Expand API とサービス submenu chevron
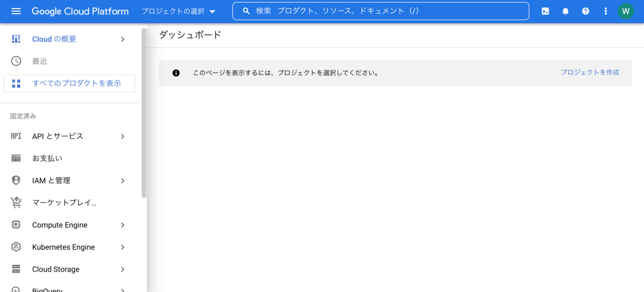The width and height of the screenshot is (644, 292). [122, 136]
